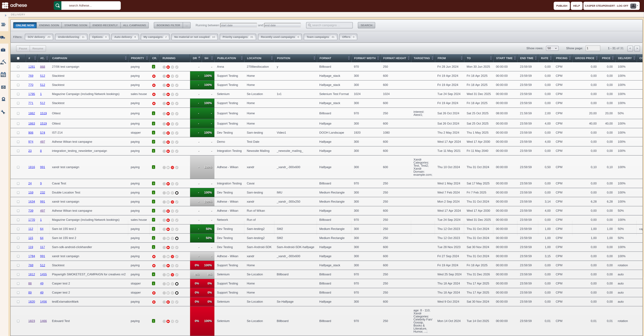Switch to the All Campaigns tab
This screenshot has width=644, height=336.
135,25
